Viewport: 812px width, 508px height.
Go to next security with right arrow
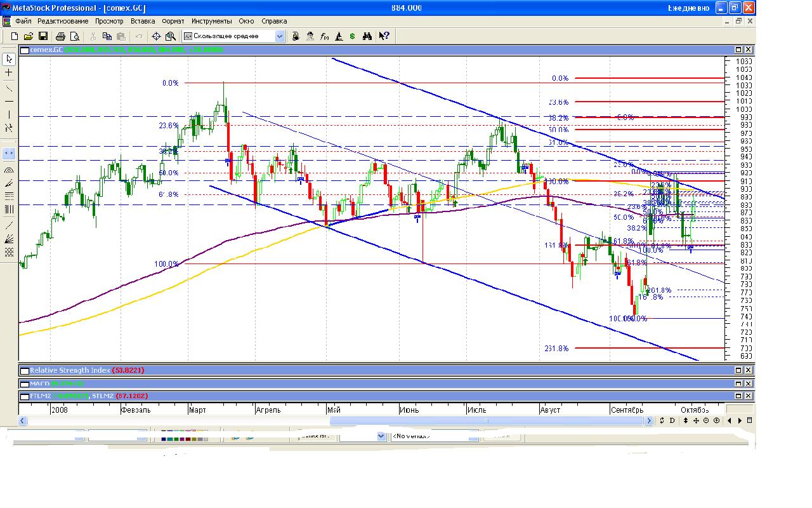[x=740, y=420]
